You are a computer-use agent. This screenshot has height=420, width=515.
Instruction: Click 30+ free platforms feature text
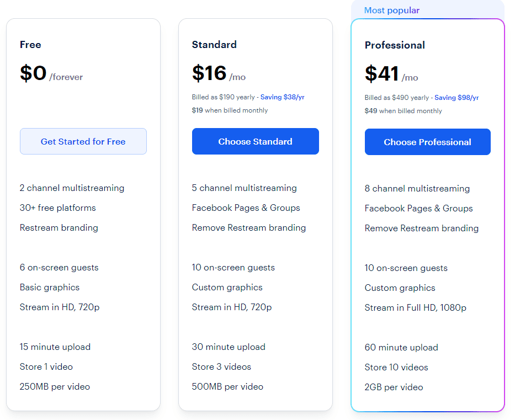click(57, 208)
